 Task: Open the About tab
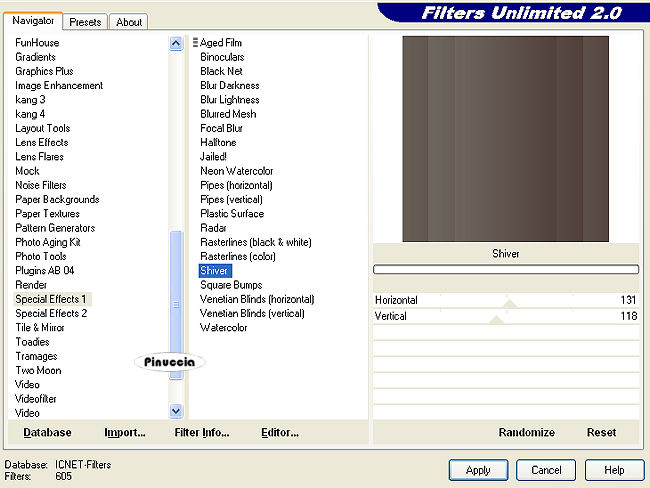pos(129,22)
